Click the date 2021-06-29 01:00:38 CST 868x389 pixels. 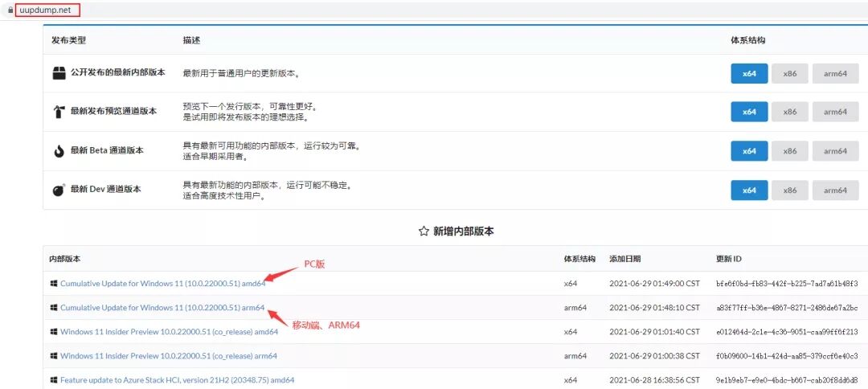click(654, 356)
